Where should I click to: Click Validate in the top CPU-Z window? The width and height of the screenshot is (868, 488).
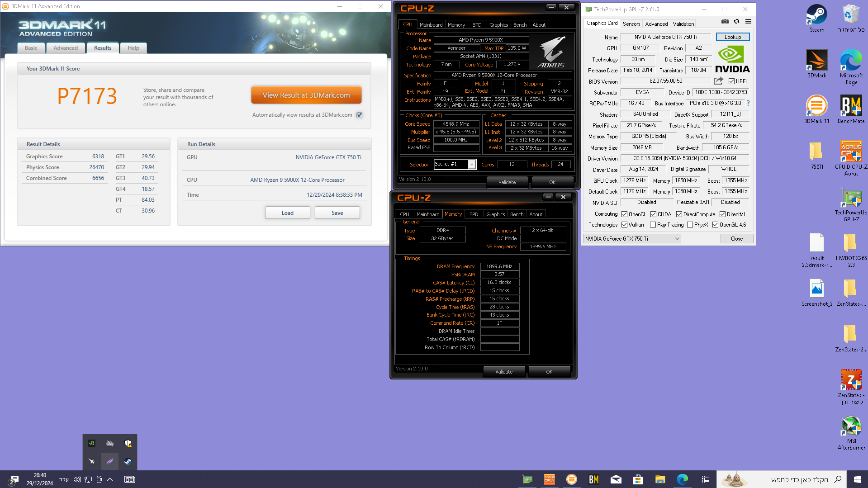click(x=507, y=182)
